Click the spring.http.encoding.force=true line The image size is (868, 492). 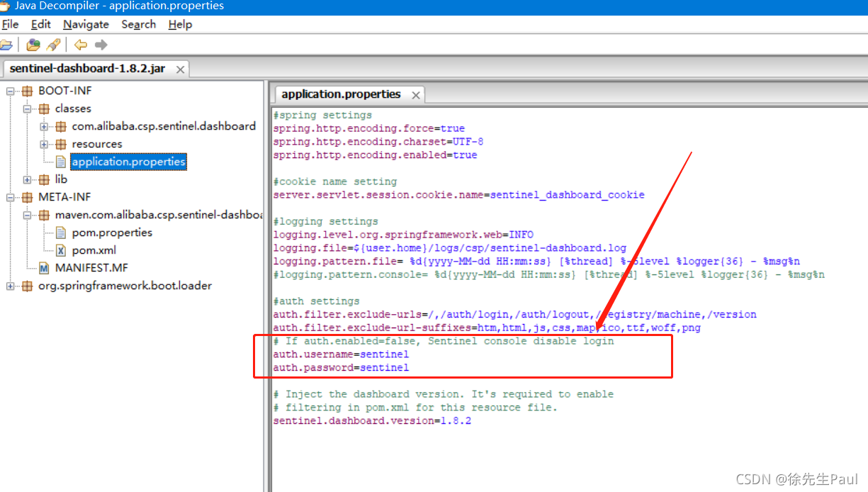click(369, 128)
